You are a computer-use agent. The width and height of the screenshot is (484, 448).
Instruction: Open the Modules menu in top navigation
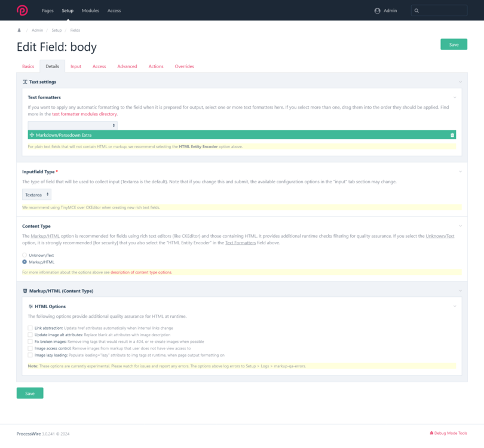pos(90,11)
